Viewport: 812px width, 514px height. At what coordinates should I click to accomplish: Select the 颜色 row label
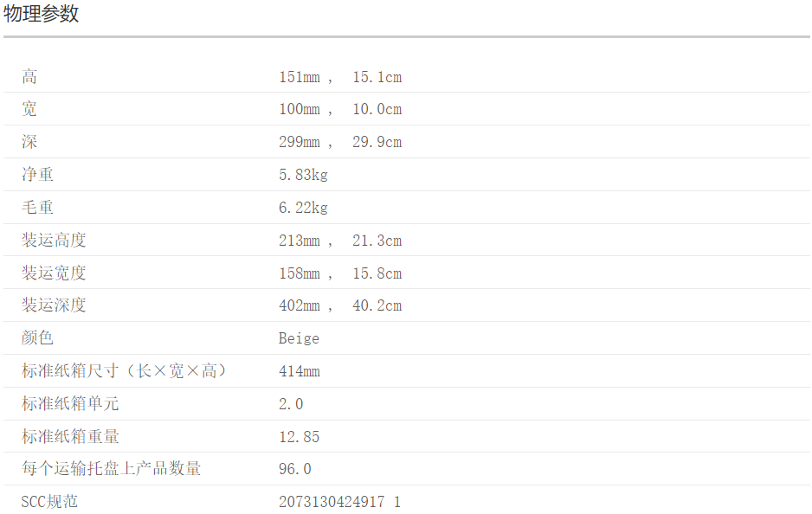(x=37, y=338)
